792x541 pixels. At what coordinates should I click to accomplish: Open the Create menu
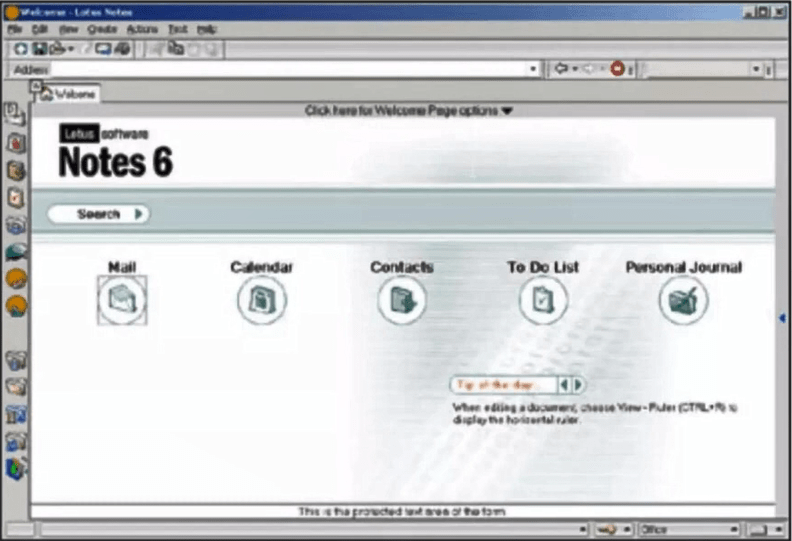102,30
